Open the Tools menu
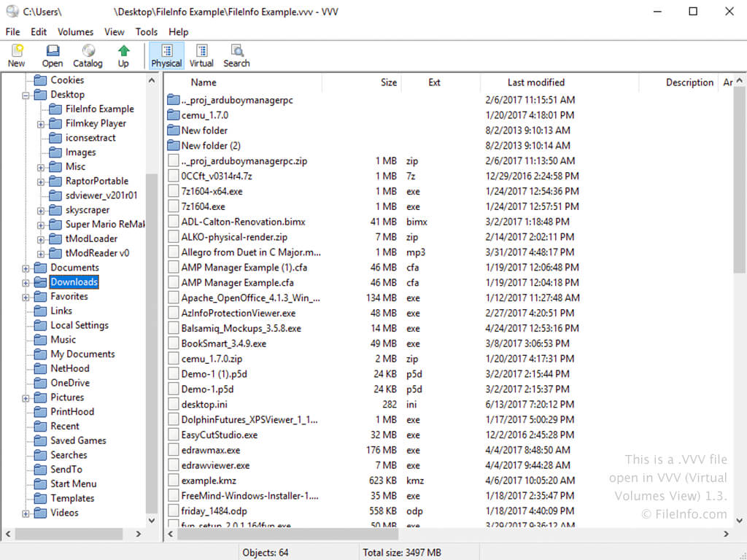 [146, 32]
